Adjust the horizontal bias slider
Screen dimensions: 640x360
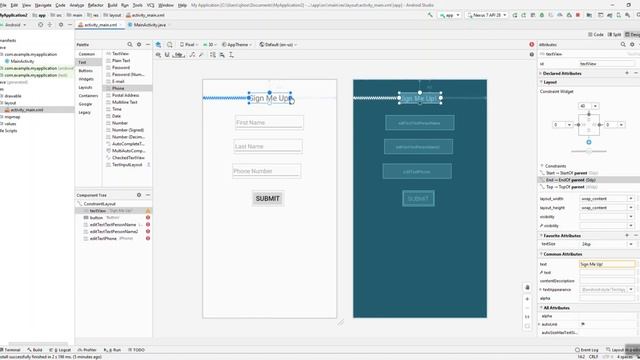(x=589, y=151)
